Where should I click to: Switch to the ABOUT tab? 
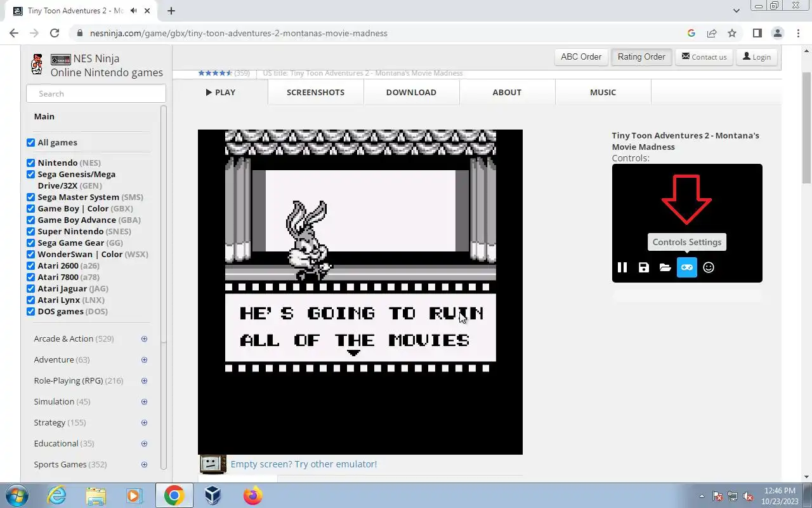pos(507,92)
